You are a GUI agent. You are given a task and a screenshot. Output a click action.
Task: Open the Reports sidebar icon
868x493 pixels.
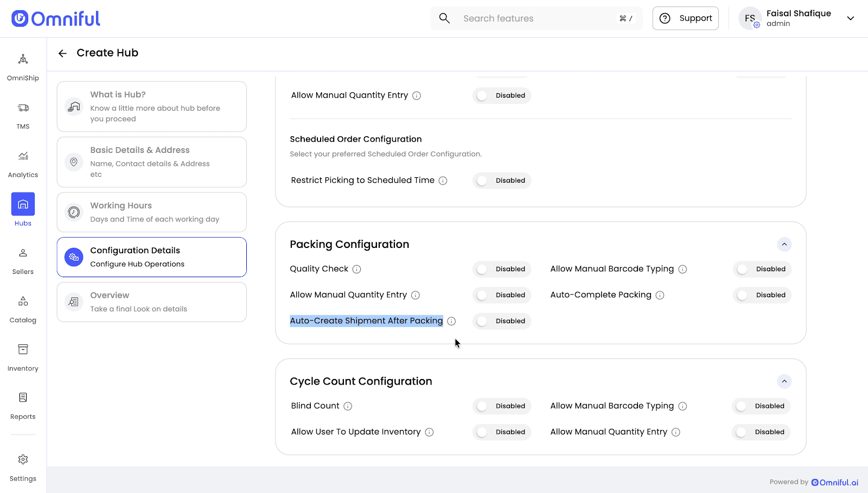tap(23, 398)
